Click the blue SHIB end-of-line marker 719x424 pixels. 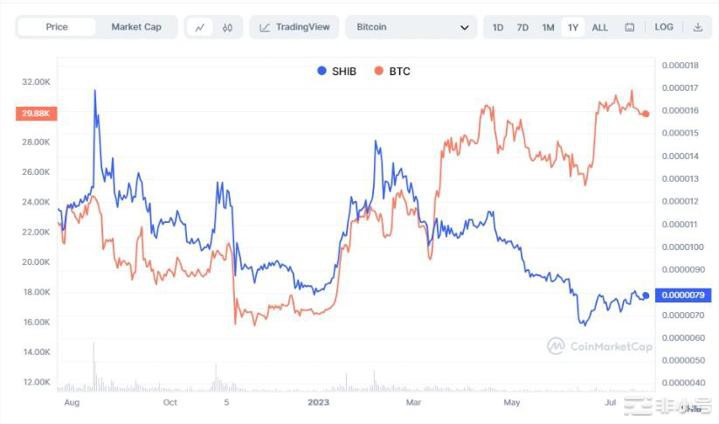tap(646, 295)
